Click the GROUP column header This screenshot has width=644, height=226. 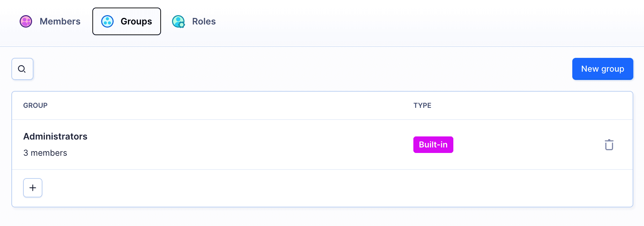[35, 105]
